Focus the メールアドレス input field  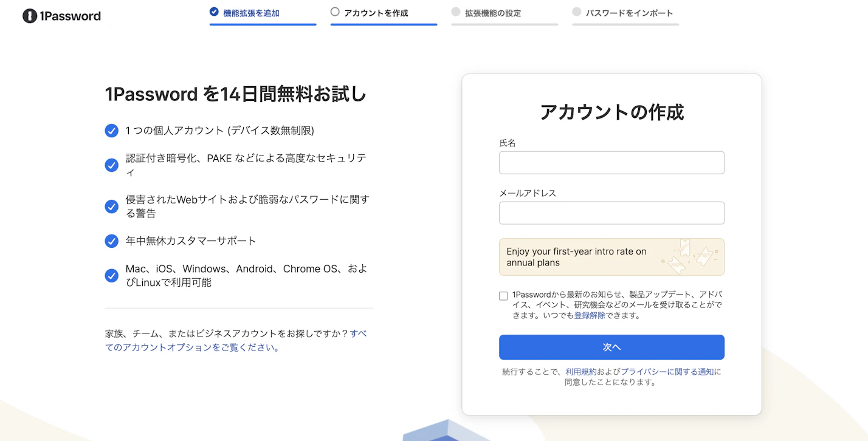(611, 213)
